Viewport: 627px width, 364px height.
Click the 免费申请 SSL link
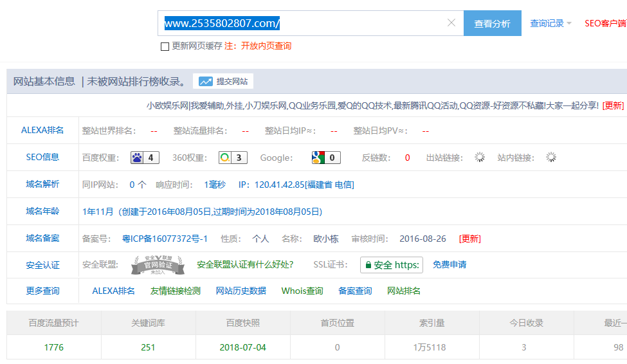(450, 264)
